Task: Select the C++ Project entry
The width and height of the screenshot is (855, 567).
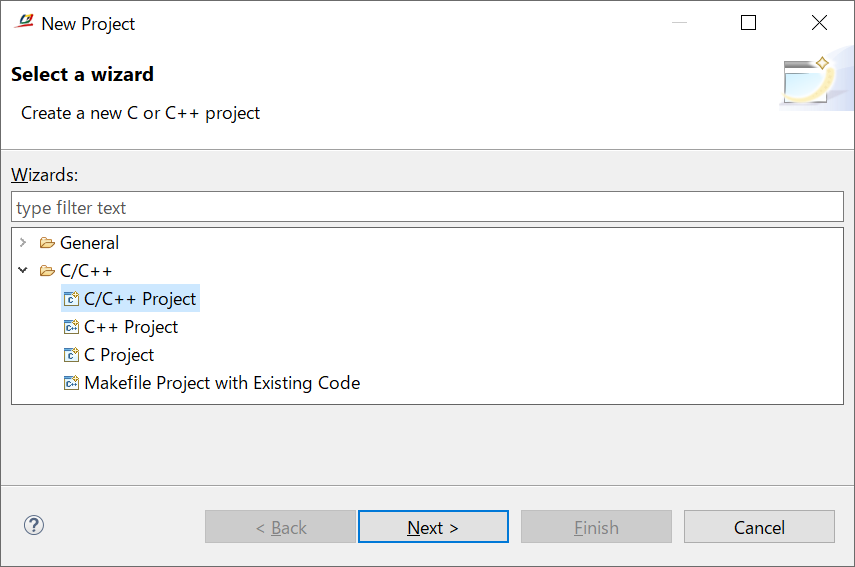Action: [x=131, y=327]
